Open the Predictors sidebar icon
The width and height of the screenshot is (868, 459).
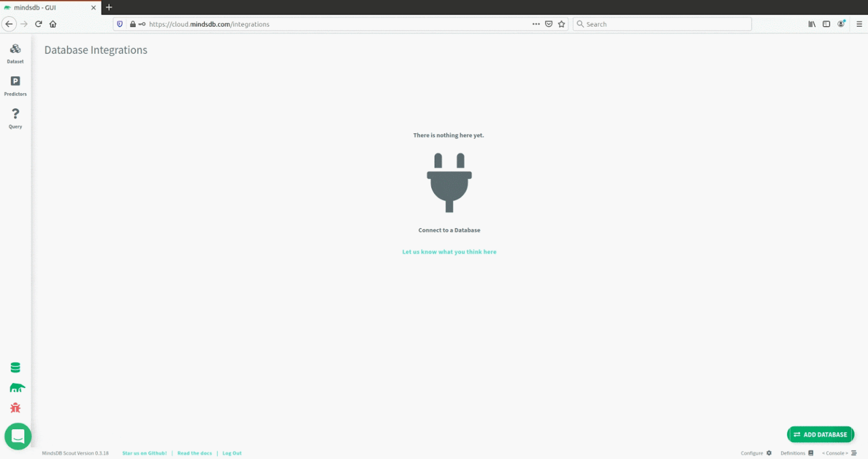click(15, 85)
